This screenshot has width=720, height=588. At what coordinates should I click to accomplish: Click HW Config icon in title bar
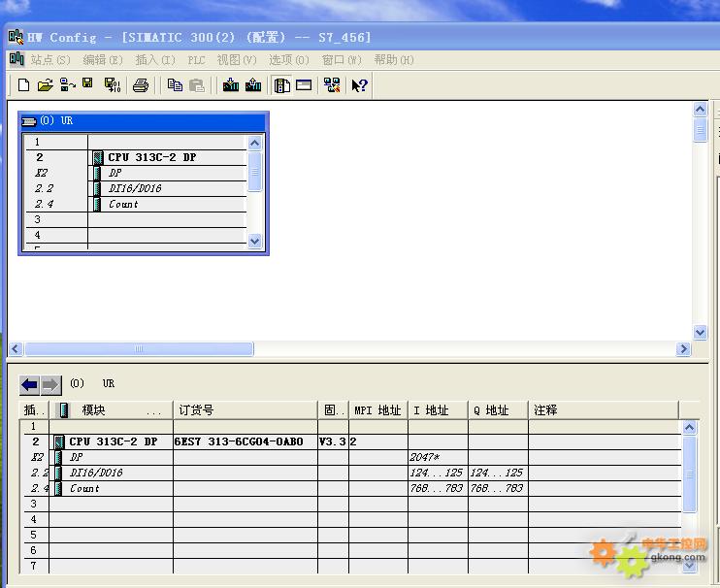(16, 37)
